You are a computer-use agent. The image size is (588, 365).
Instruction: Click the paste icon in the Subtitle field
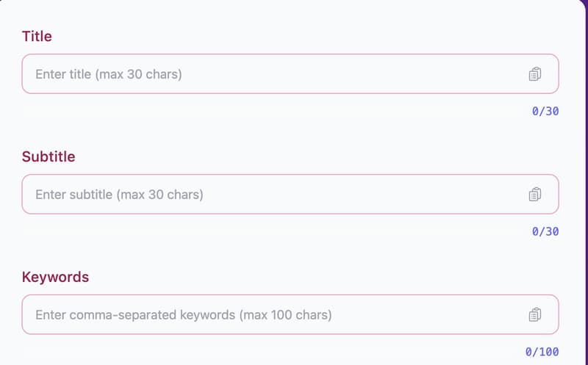pos(535,195)
